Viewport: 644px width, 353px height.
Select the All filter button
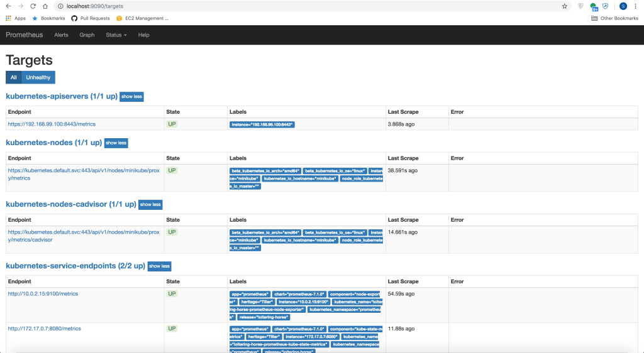pyautogui.click(x=14, y=77)
